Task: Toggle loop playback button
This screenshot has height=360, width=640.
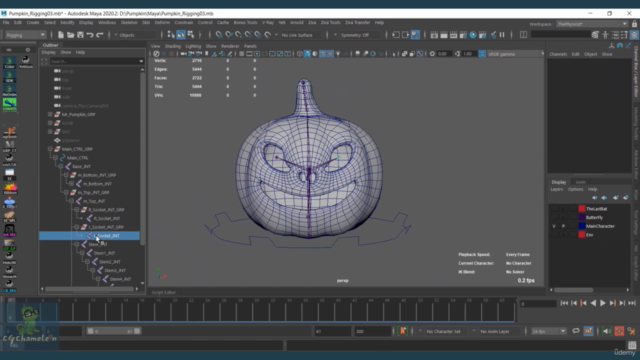Action: coord(576,331)
